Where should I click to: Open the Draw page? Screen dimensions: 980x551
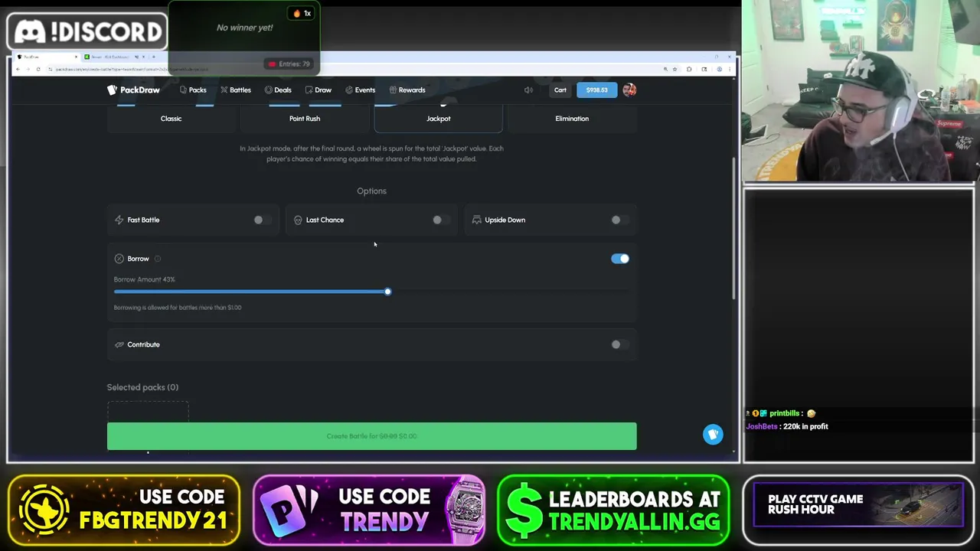click(318, 90)
